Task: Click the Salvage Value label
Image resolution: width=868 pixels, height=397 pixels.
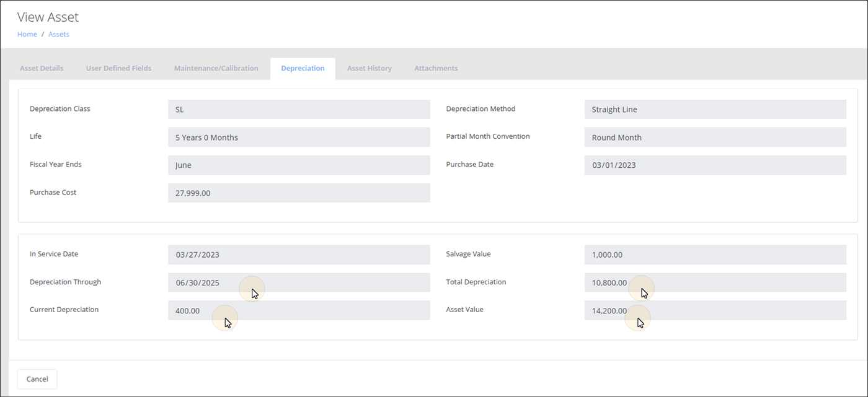Action: (468, 254)
